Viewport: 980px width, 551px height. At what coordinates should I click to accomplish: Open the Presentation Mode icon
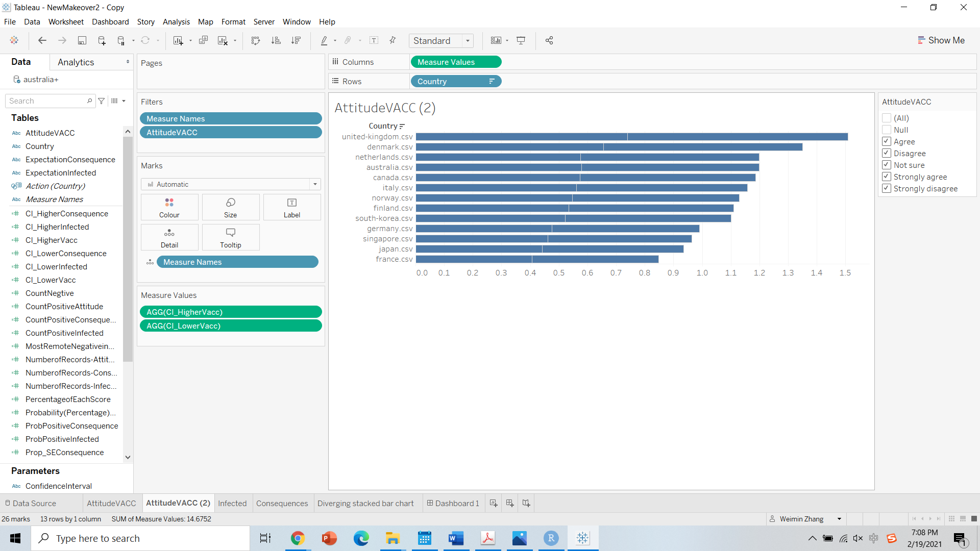[x=521, y=40]
